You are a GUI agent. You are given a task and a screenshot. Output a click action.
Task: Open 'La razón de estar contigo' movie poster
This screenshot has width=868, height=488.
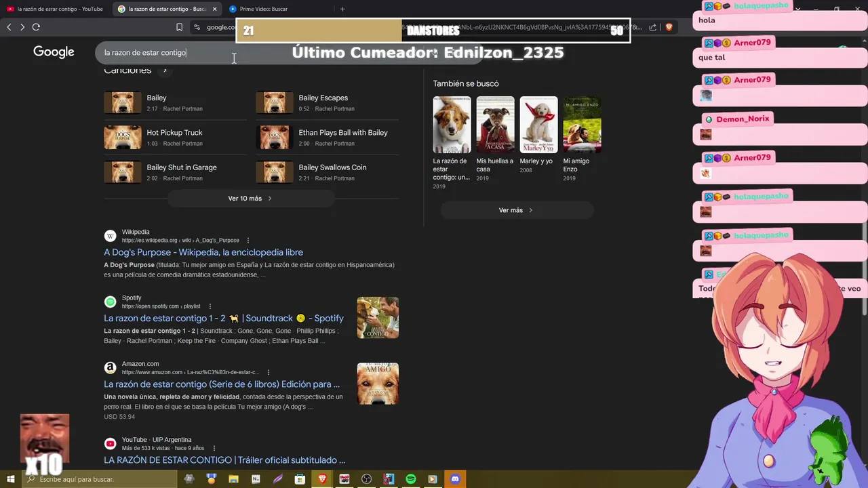pyautogui.click(x=452, y=125)
